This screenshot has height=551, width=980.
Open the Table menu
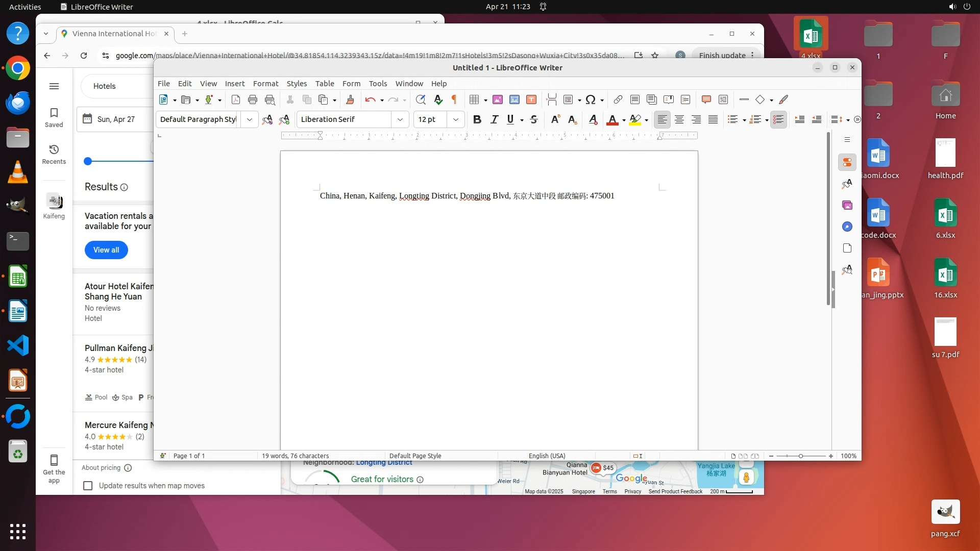click(x=324, y=84)
